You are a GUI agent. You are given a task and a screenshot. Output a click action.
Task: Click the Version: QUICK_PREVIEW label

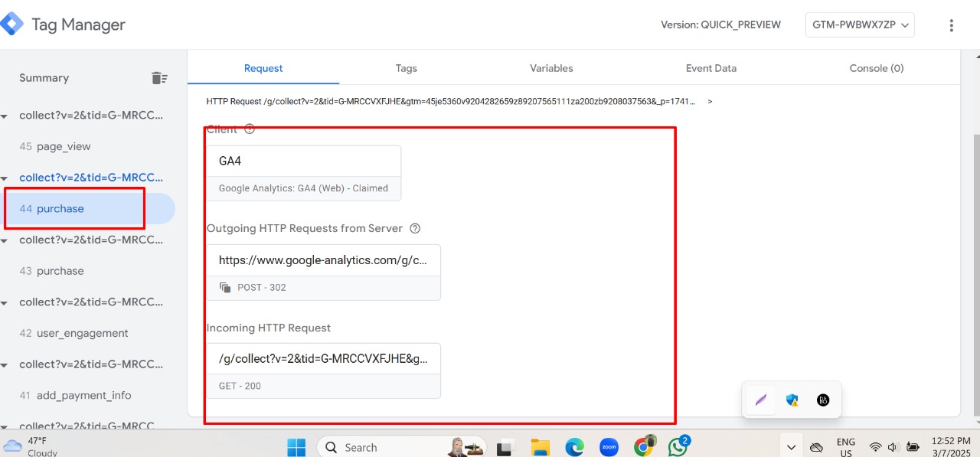(720, 24)
